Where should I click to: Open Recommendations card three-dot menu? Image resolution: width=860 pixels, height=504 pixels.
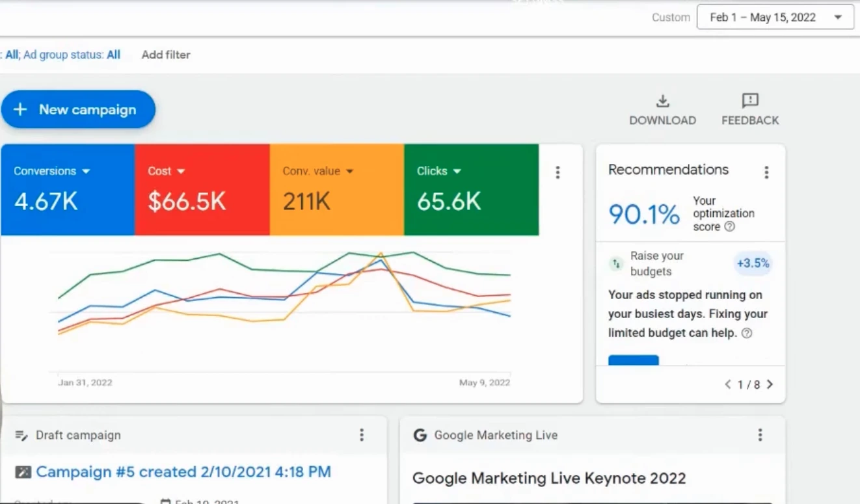[766, 172]
